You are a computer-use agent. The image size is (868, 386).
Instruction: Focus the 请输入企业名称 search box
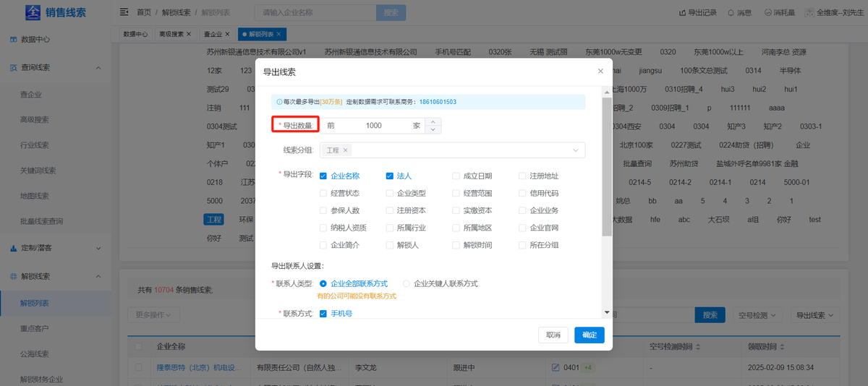pos(315,13)
